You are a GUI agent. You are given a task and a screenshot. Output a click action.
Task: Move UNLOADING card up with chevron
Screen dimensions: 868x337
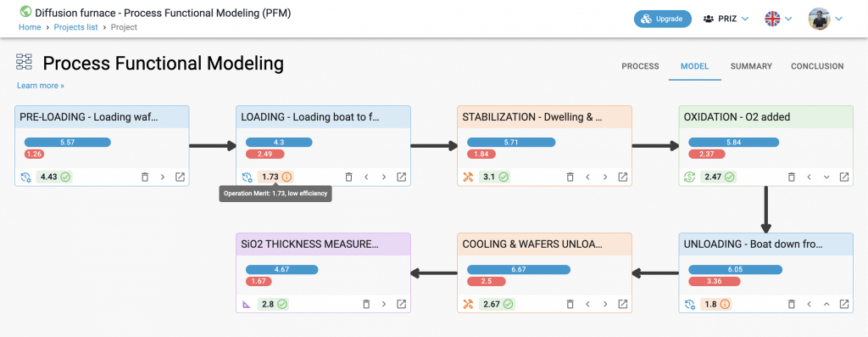click(826, 304)
